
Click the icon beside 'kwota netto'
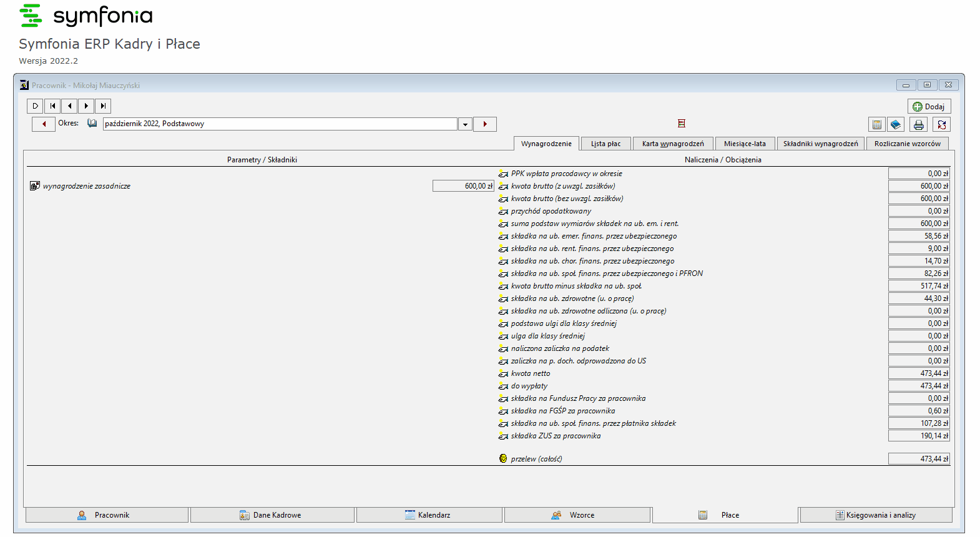[503, 373]
